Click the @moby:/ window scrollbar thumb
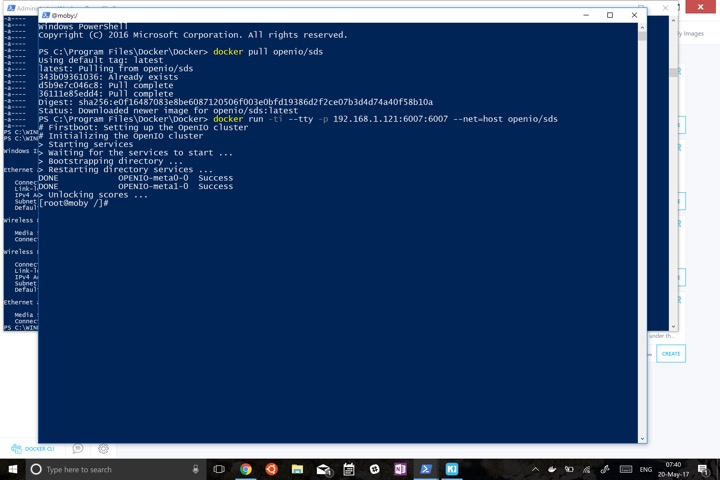720x480 pixels. (642, 36)
